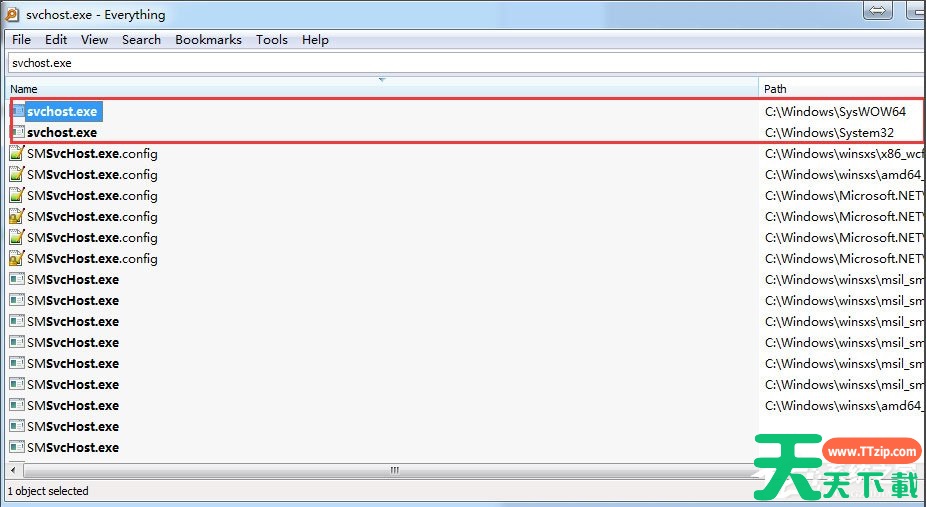The image size is (926, 507).
Task: Open the File menu
Action: point(21,40)
